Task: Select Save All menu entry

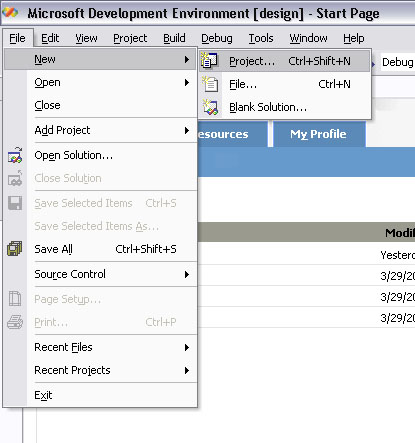Action: [x=100, y=249]
